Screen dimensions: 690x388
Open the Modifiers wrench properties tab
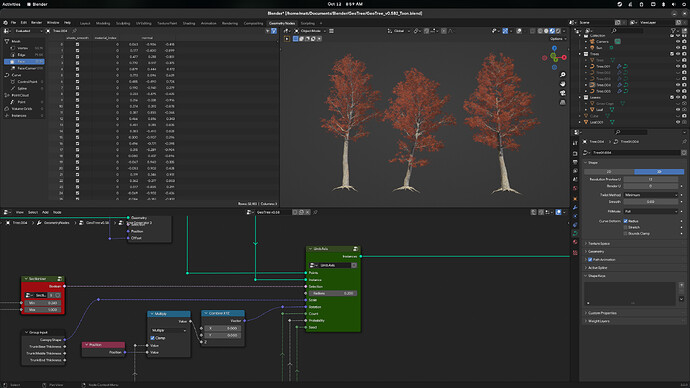click(575, 207)
